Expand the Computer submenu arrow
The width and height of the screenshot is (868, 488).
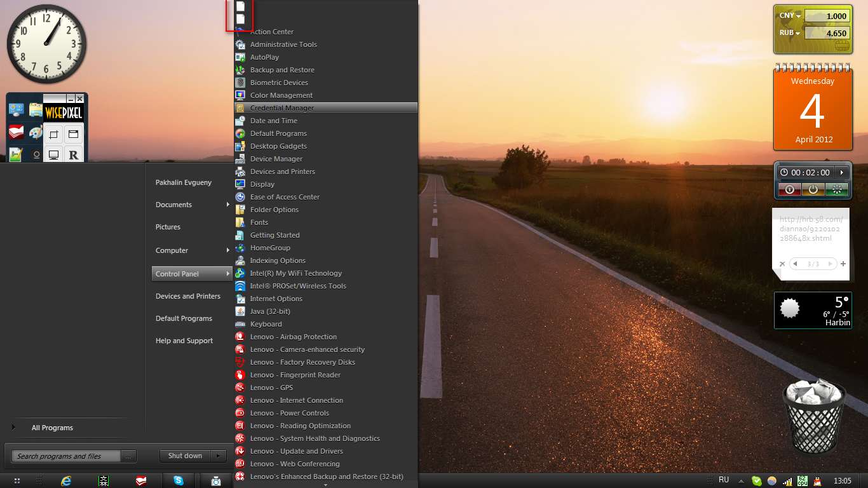[x=228, y=250]
